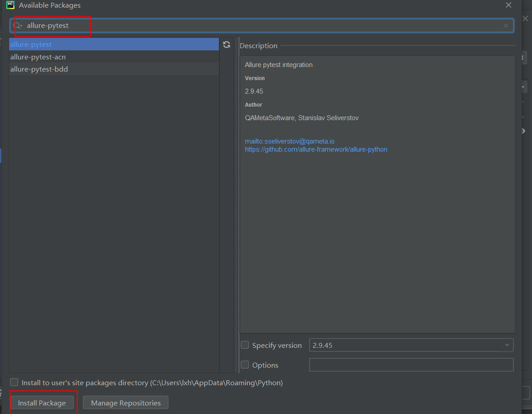Toggle Install to user's site packages directory
Screen dimensions: 532x414
(14, 382)
